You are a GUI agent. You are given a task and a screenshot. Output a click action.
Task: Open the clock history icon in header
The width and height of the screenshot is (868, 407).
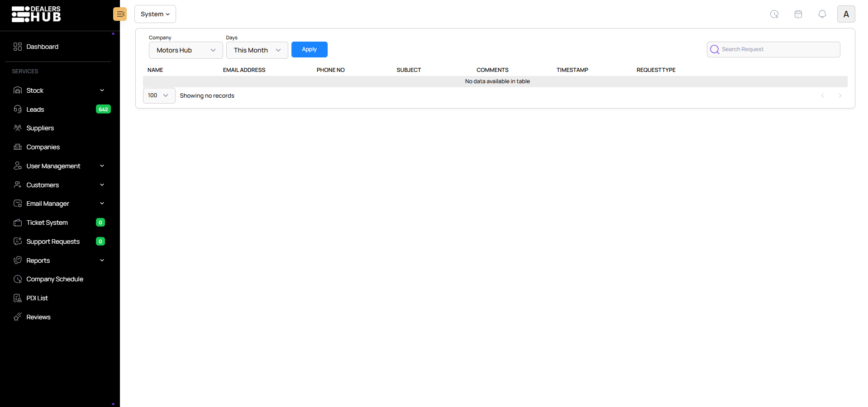pos(774,14)
